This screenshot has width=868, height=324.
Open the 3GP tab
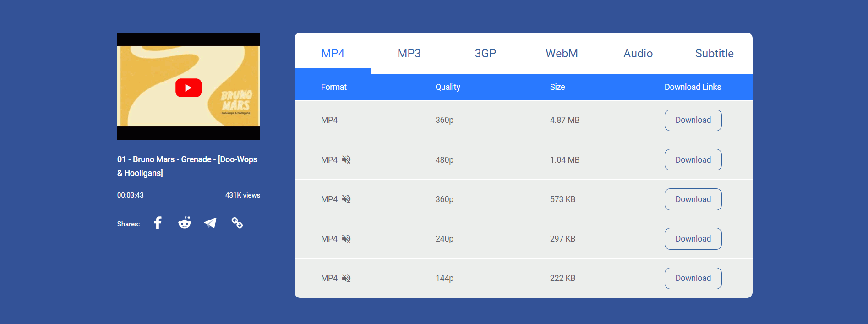tap(486, 53)
